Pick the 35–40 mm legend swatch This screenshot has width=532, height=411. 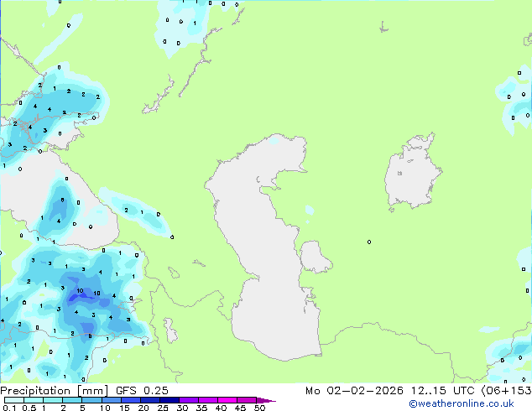207,400
